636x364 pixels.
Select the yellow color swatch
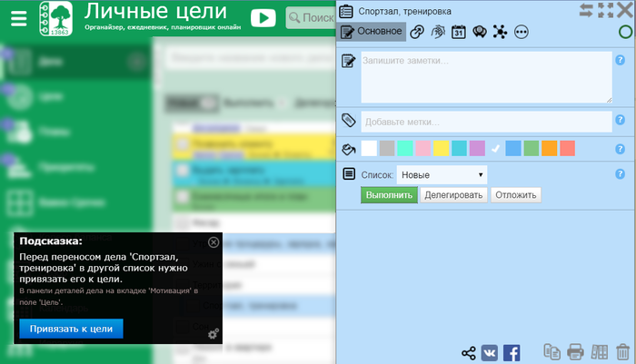441,148
